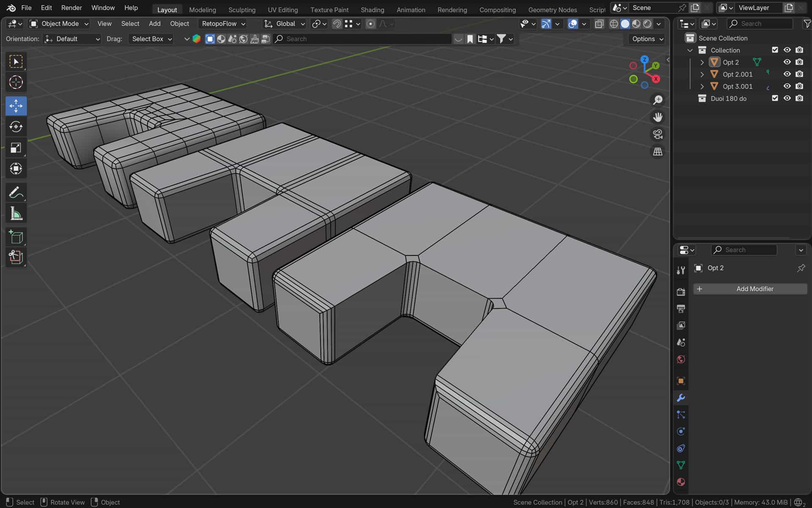
Task: Pick the Measure tool
Action: click(x=16, y=214)
